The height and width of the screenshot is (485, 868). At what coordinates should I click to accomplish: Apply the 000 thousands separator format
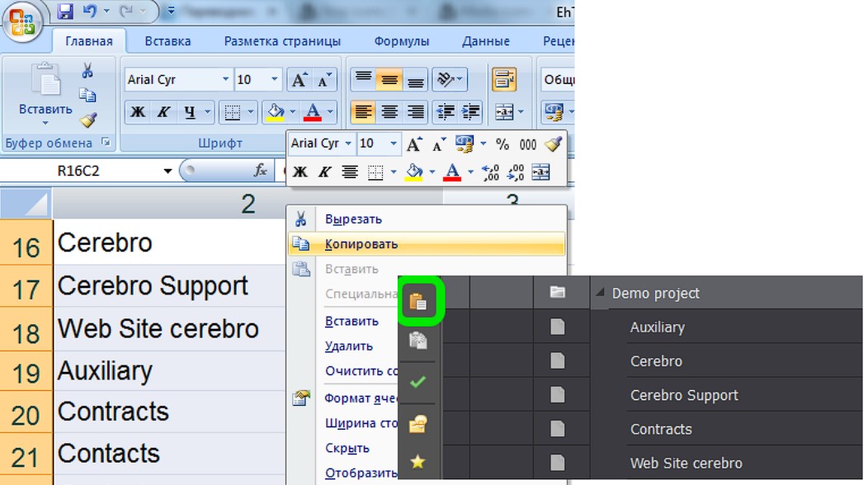[x=527, y=144]
